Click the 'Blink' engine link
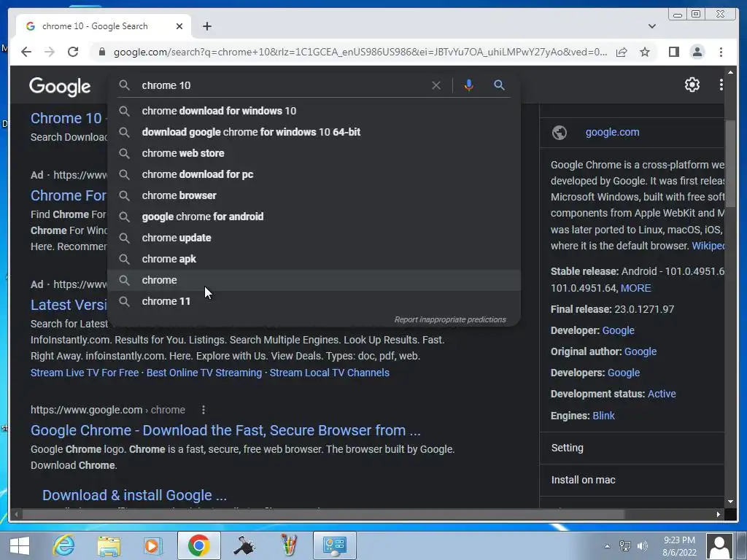This screenshot has height=560, width=747. pos(603,416)
